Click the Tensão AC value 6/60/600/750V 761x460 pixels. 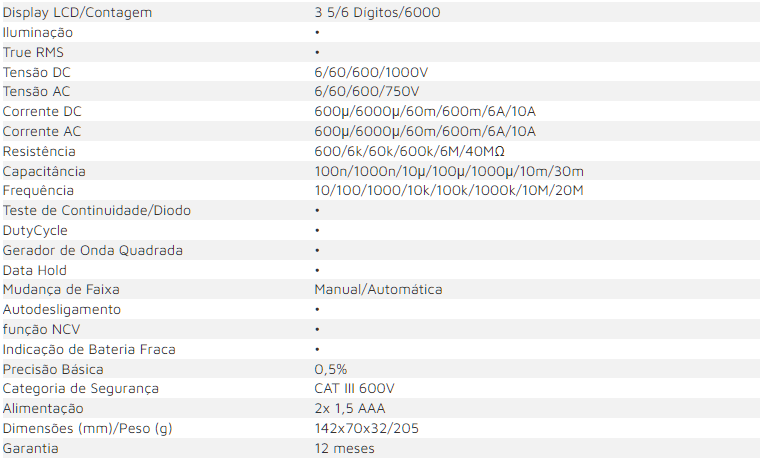pos(366,92)
